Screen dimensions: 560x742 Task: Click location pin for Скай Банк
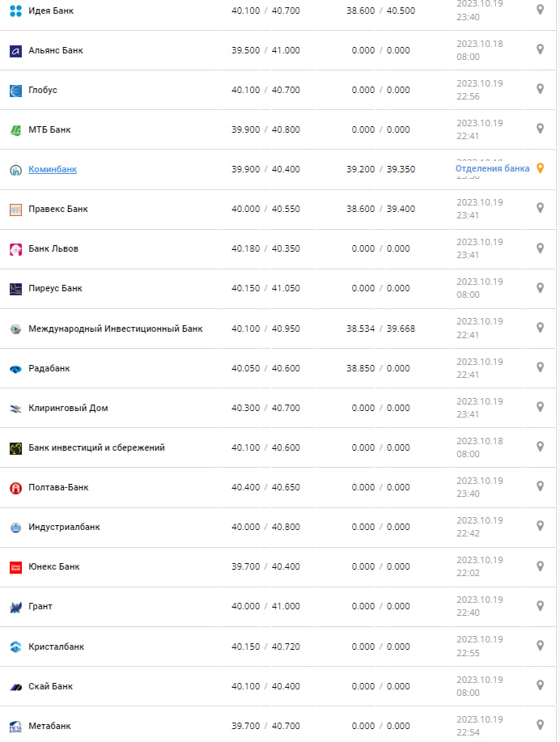click(x=541, y=685)
